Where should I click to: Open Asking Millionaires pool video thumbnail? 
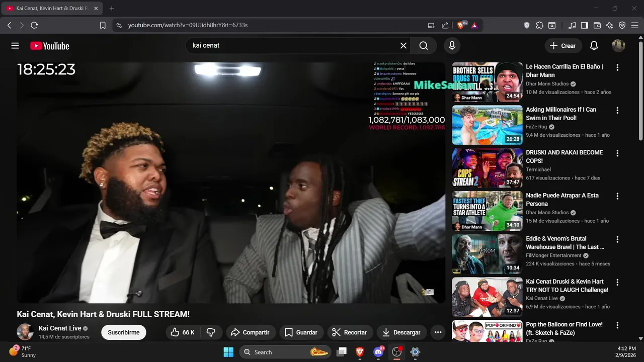487,125
